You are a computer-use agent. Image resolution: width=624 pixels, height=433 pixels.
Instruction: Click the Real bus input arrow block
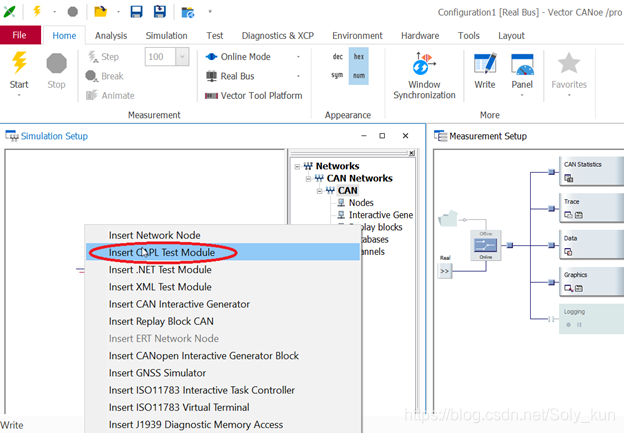[445, 271]
